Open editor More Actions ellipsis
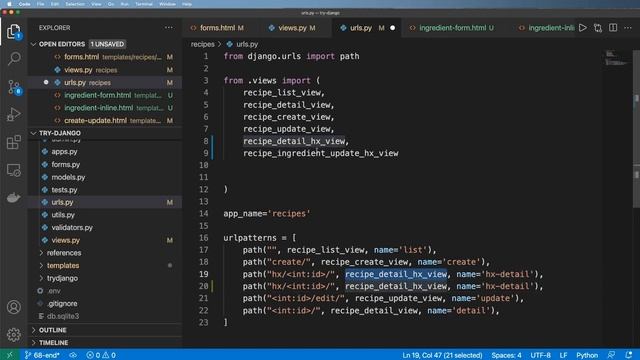This screenshot has width=640, height=360. (x=628, y=28)
